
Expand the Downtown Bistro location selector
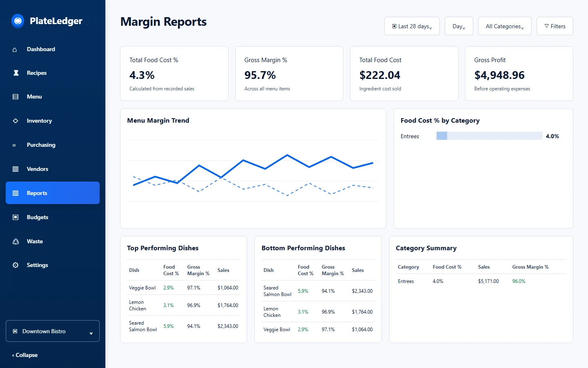pyautogui.click(x=53, y=331)
